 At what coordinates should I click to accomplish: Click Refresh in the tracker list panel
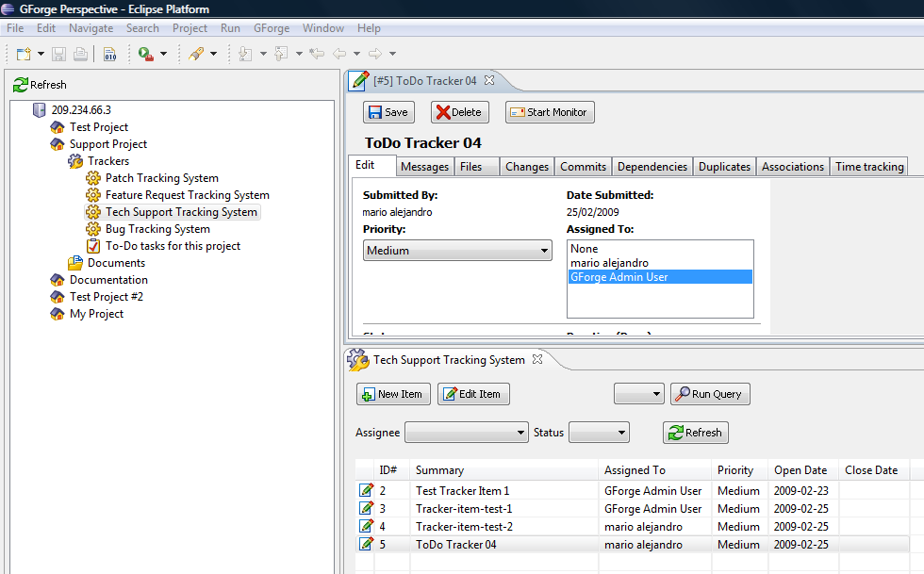(696, 433)
